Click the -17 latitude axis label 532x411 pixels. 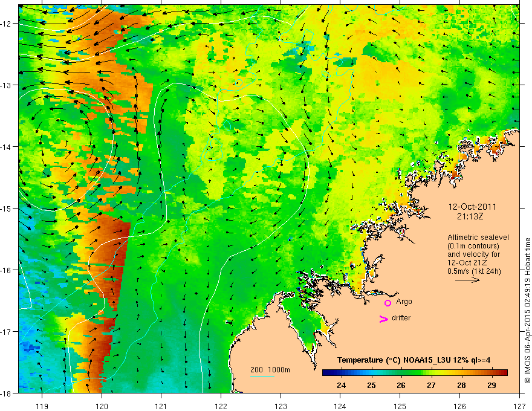click(6, 331)
